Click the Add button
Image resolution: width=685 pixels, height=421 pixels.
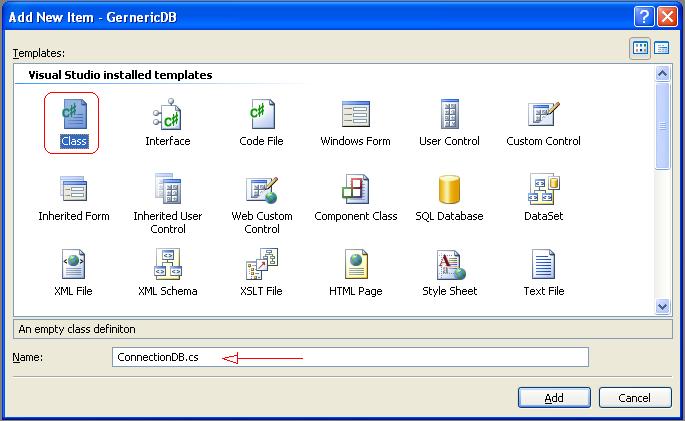(553, 397)
